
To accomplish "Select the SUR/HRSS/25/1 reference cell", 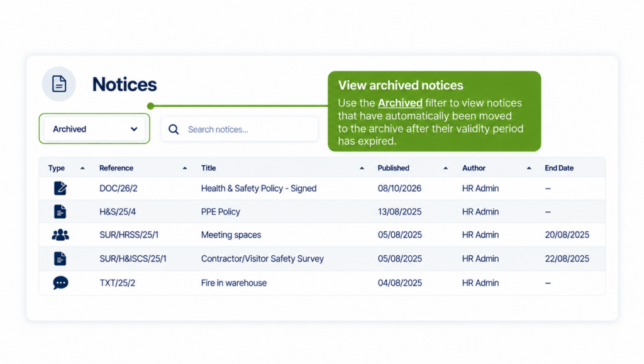I will click(129, 234).
